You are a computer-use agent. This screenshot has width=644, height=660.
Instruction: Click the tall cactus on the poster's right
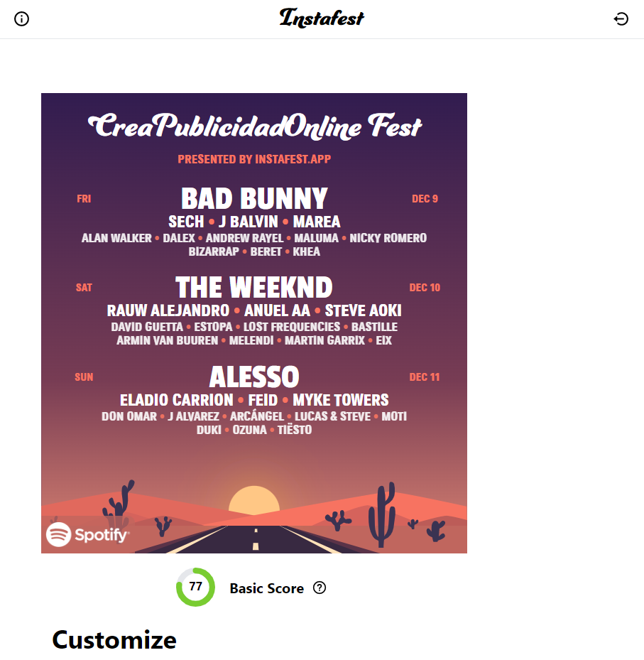[x=384, y=512]
